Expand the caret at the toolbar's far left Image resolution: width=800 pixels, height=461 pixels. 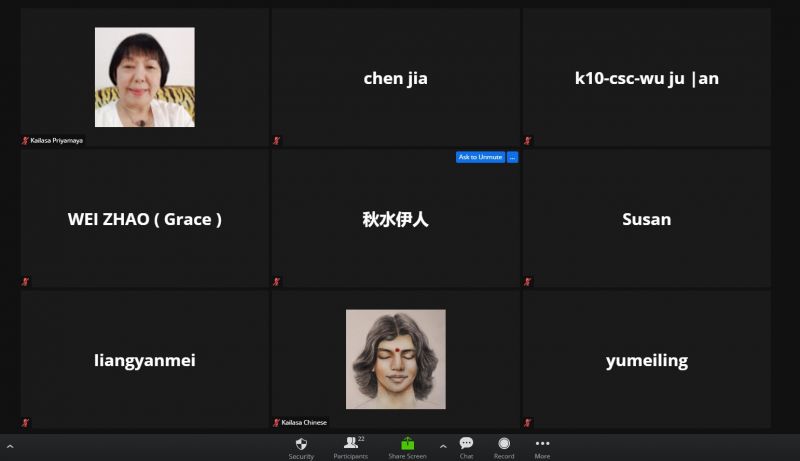click(9, 446)
